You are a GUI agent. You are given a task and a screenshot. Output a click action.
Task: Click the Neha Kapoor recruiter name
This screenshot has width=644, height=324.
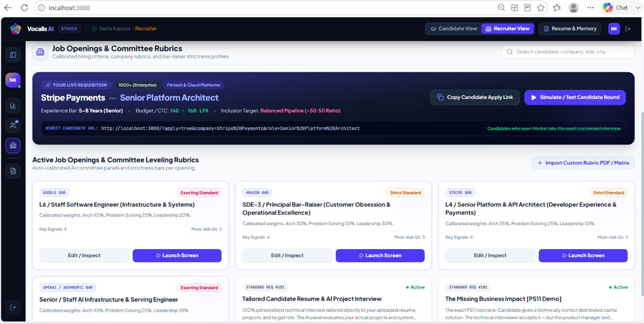pos(114,29)
